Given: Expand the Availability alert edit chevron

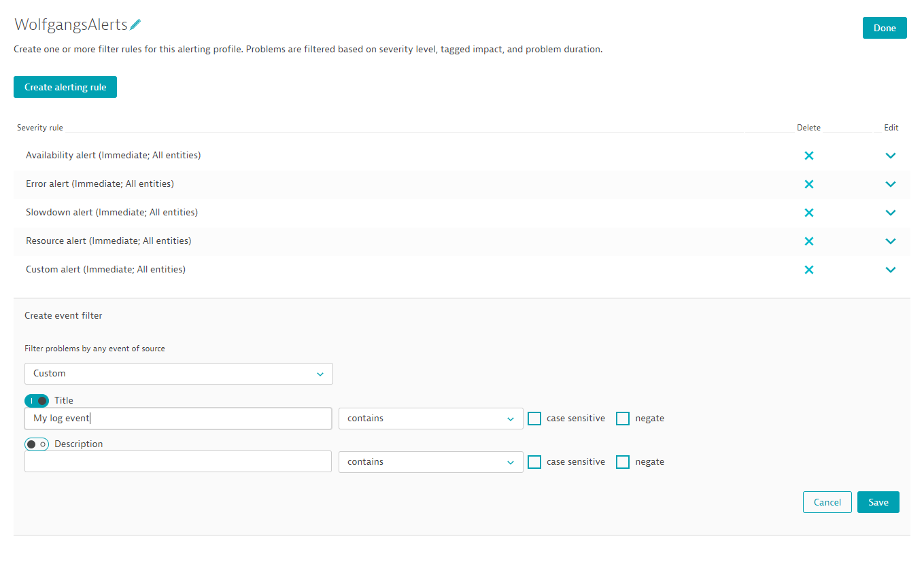Looking at the screenshot, I should click(x=891, y=156).
